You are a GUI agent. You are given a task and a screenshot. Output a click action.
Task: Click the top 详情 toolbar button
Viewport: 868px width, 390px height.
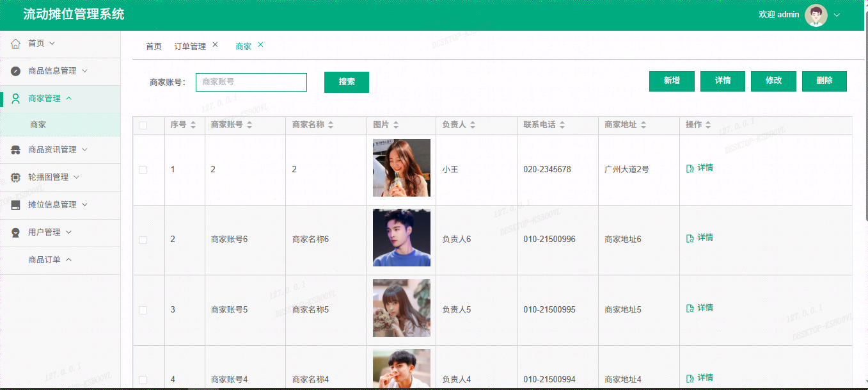723,81
